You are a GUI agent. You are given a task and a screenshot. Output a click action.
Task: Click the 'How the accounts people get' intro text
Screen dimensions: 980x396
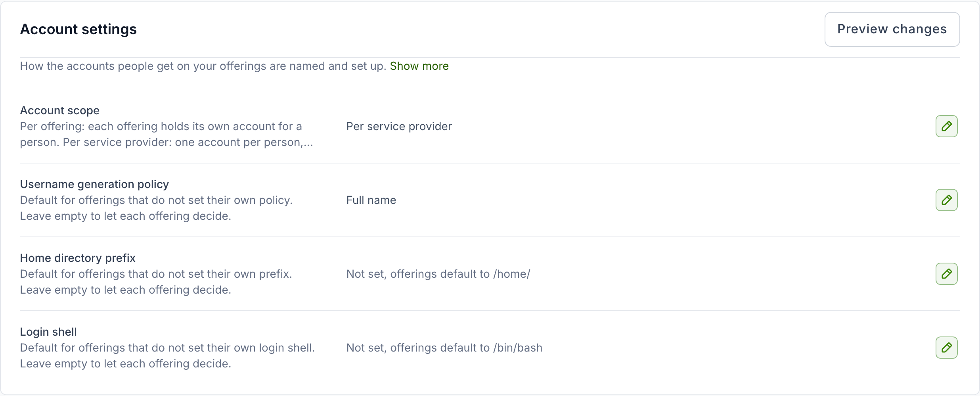pos(203,66)
